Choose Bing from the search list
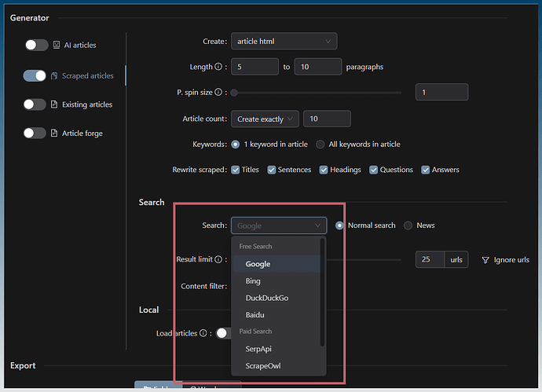 click(x=253, y=281)
